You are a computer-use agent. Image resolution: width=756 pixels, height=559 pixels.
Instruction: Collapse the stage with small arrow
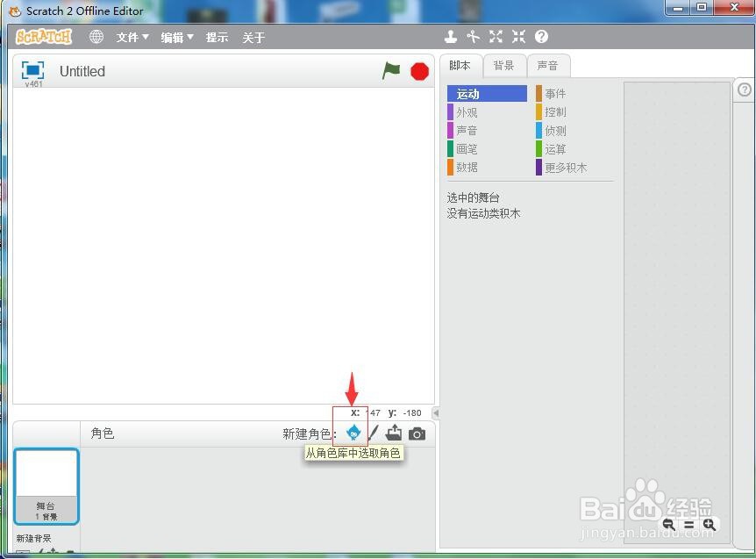click(x=436, y=412)
